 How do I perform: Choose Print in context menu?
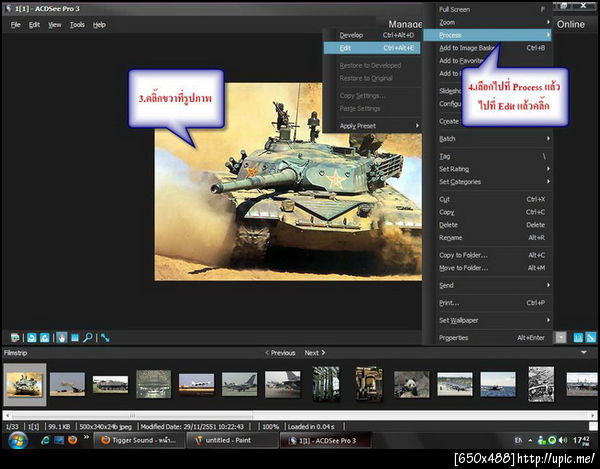point(488,303)
